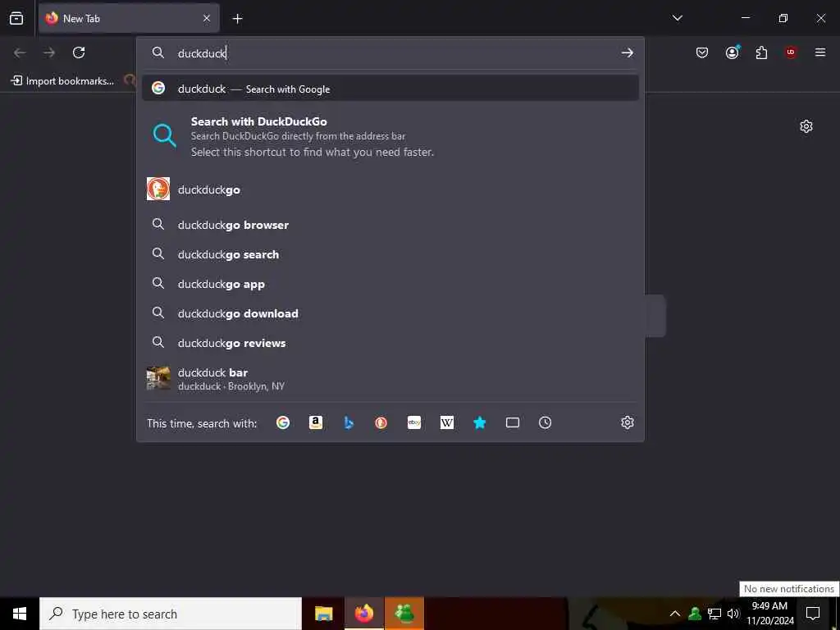This screenshot has width=840, height=630.
Task: Open the clock showing 9:49 AM
Action: point(769,614)
